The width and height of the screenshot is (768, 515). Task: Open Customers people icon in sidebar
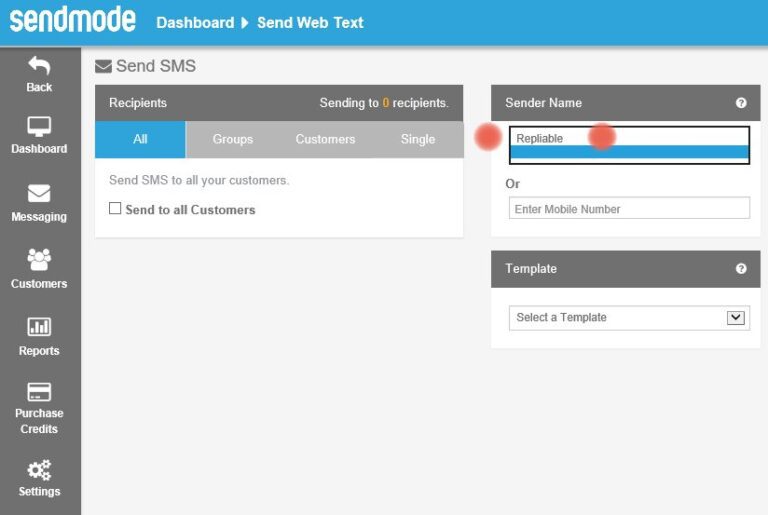point(39,259)
